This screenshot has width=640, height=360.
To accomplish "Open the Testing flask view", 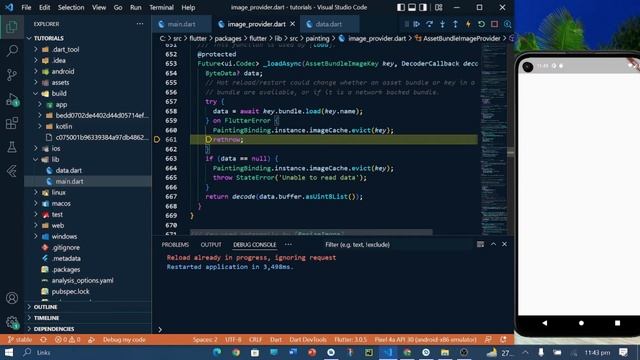I will click(x=12, y=147).
